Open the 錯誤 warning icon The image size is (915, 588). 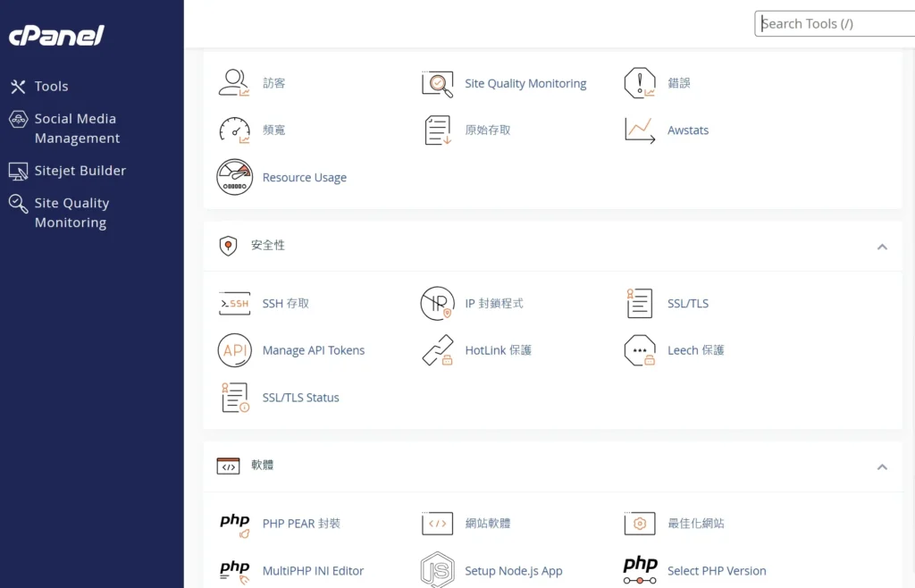point(640,83)
